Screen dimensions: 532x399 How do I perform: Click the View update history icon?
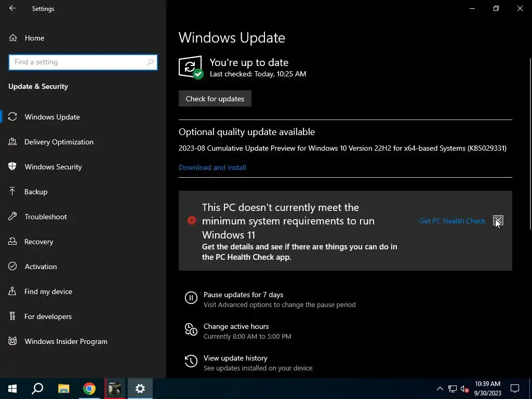(191, 361)
